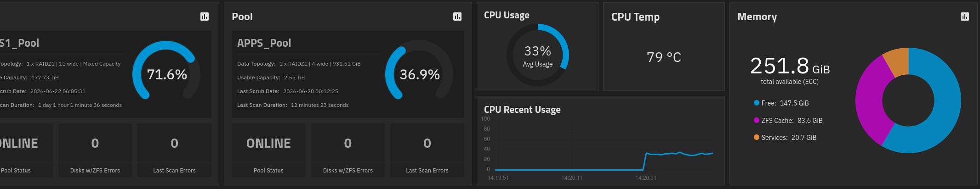980x189 pixels.
Task: Click the 33% Avg Usage CPU gauge
Action: (537, 55)
